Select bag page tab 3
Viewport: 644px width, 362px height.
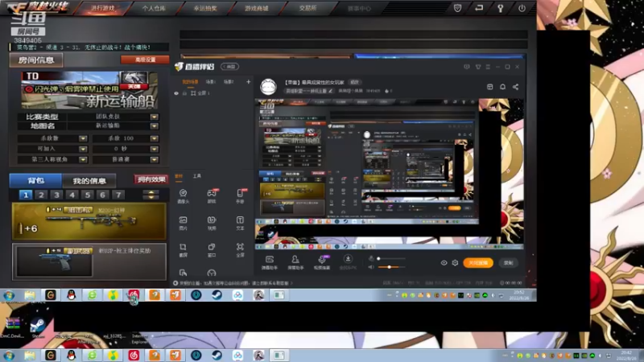tap(56, 195)
